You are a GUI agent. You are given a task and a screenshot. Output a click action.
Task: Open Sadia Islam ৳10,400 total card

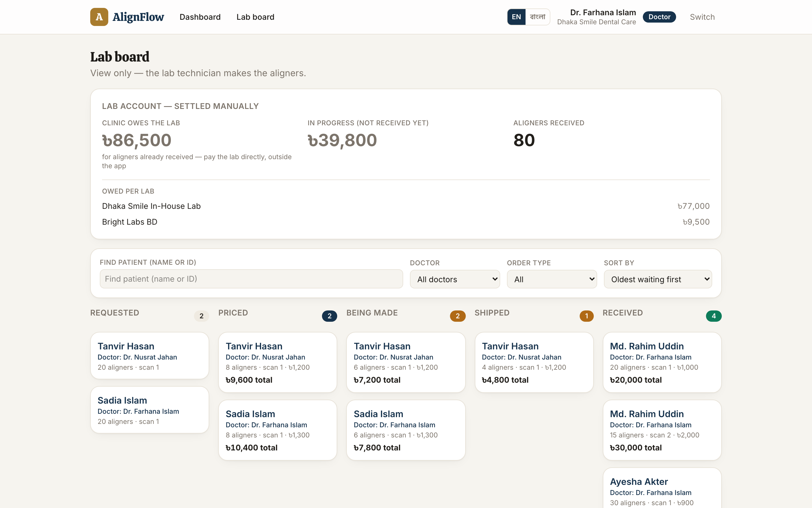pyautogui.click(x=277, y=430)
